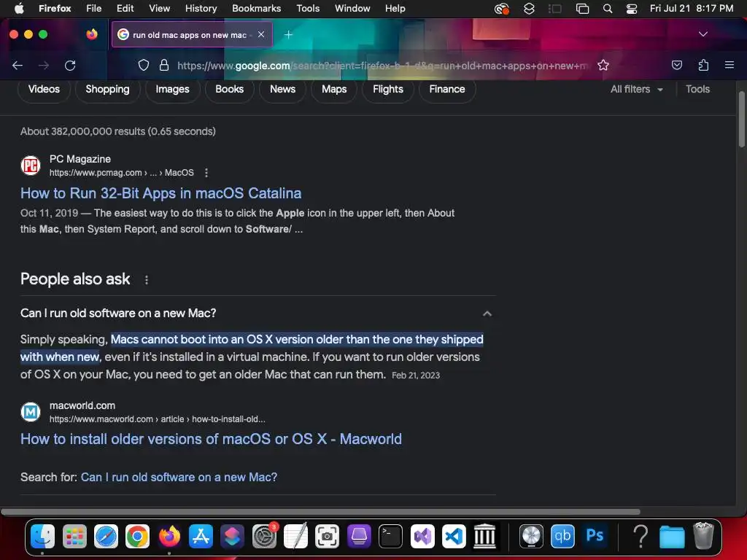Launch Visual Studio Code from Dock
This screenshot has width=747, height=560.
[454, 536]
